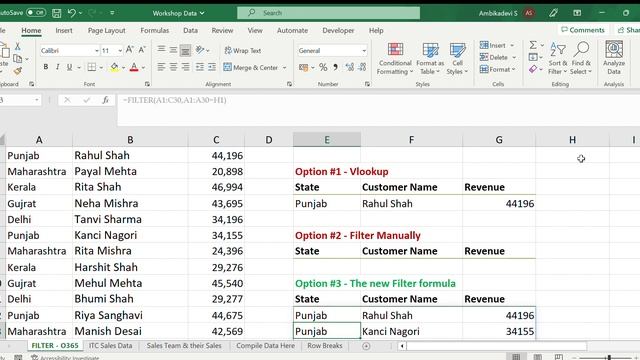The width and height of the screenshot is (640, 360).
Task: Click Decrease Indent icon
Action: [x=200, y=67]
